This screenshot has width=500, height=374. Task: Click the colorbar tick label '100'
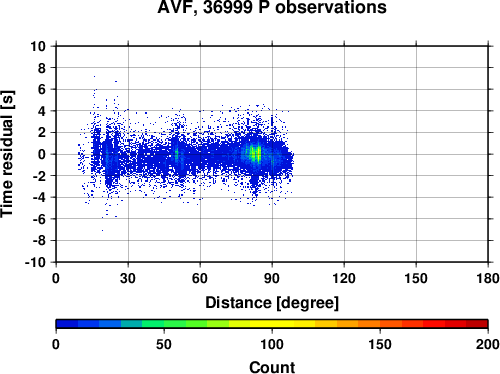(272, 344)
